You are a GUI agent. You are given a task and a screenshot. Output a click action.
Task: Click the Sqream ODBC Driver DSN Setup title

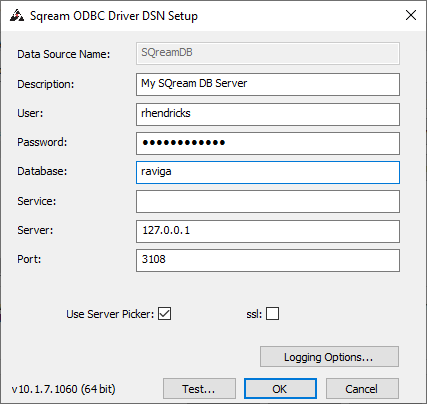click(x=114, y=16)
